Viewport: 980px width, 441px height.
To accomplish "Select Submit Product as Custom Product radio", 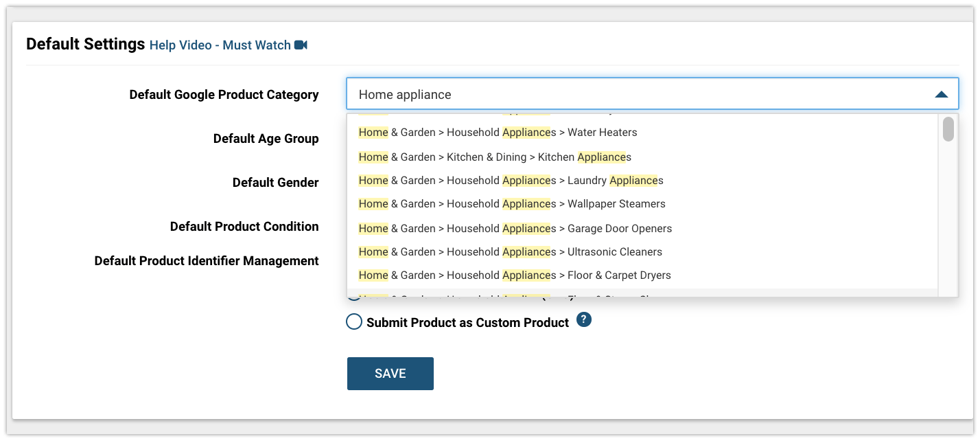I will coord(354,321).
